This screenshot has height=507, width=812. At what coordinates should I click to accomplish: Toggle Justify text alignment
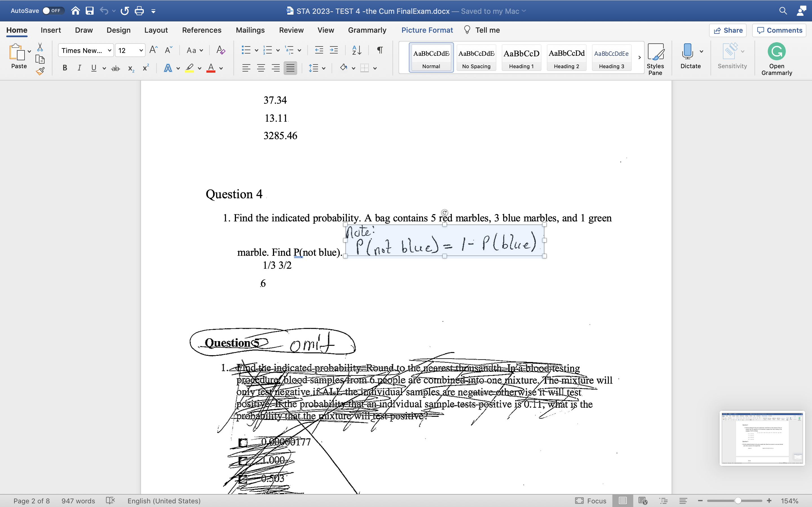tap(290, 68)
